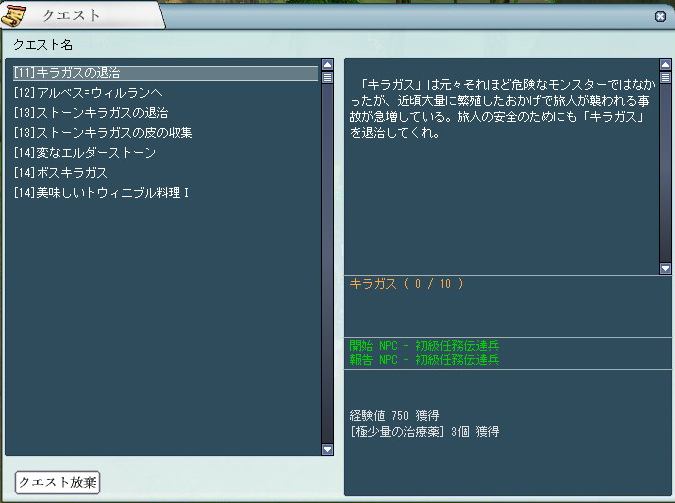Select quest [13] ストーンキラガスの皮の収集
This screenshot has height=503, width=675.
point(103,133)
